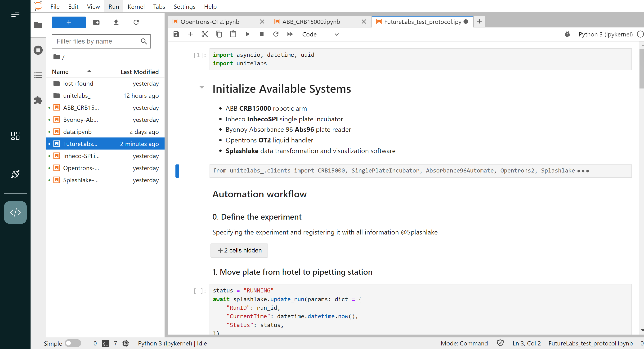Enable the debugger bug icon
Viewport: 644px width, 349px height.
click(x=567, y=34)
